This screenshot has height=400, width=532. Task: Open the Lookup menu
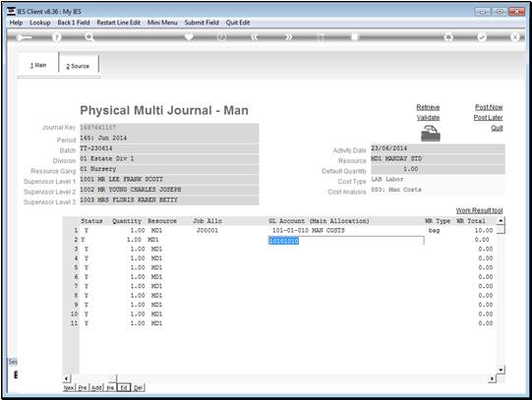[40, 23]
